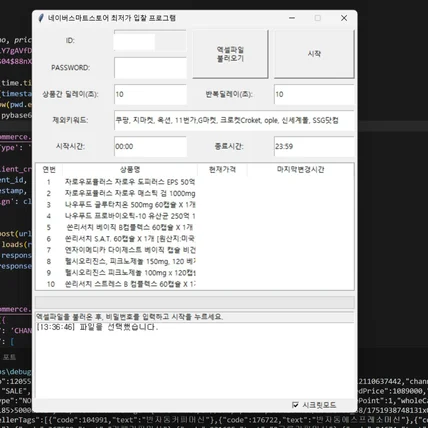Viewport: 428px width, 428px height.
Task: Click the status message 엑셀파일을 불러온 후
Action: pos(129,317)
